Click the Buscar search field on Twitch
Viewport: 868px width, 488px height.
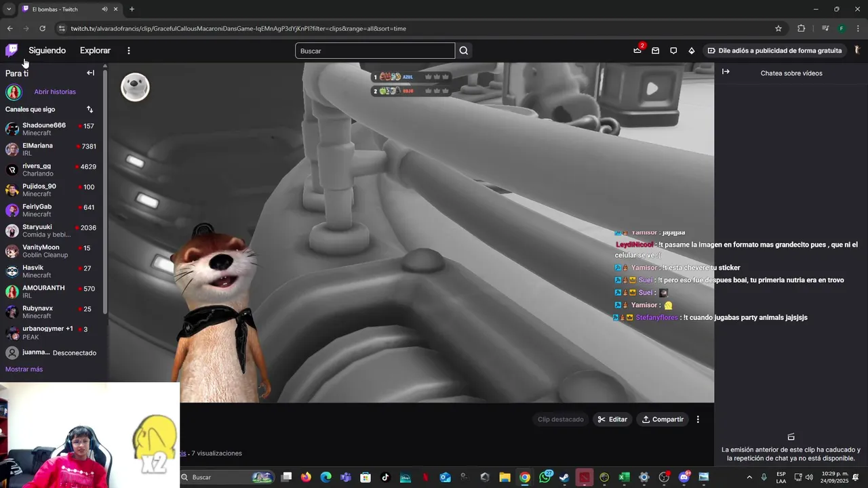click(375, 51)
